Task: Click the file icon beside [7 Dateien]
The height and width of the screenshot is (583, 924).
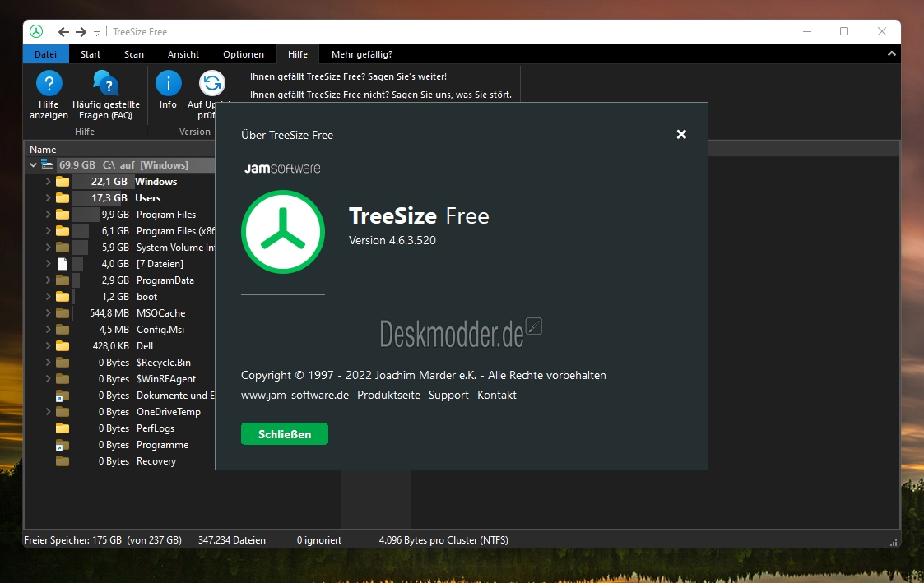Action: click(63, 264)
